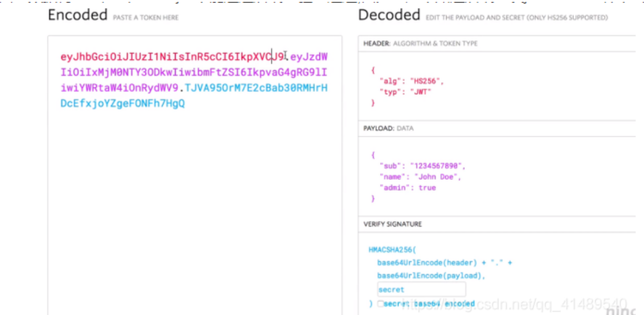Image resolution: width=644 pixels, height=315 pixels.
Task: Click the red header segment of token
Action: (173, 57)
